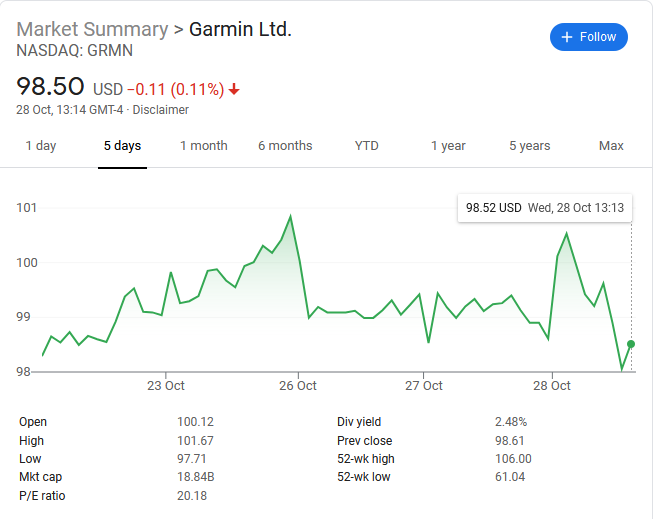Click the 26 Oct peak on chart
This screenshot has width=668, height=519.
tap(290, 216)
